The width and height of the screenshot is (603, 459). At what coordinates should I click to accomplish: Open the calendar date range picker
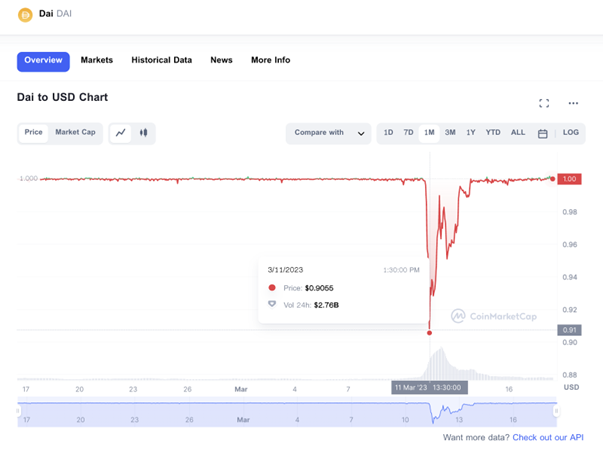[x=543, y=133]
